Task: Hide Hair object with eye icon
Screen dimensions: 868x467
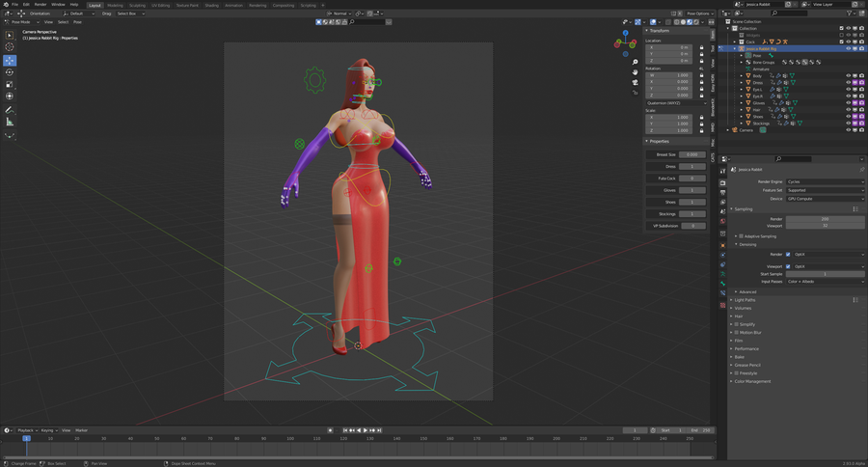Action: click(x=848, y=110)
